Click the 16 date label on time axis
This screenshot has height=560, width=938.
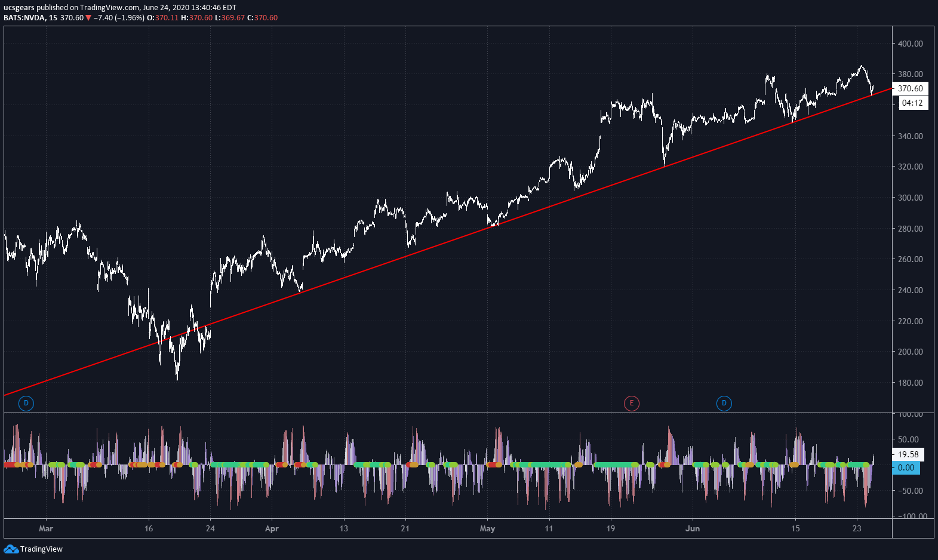[149, 528]
